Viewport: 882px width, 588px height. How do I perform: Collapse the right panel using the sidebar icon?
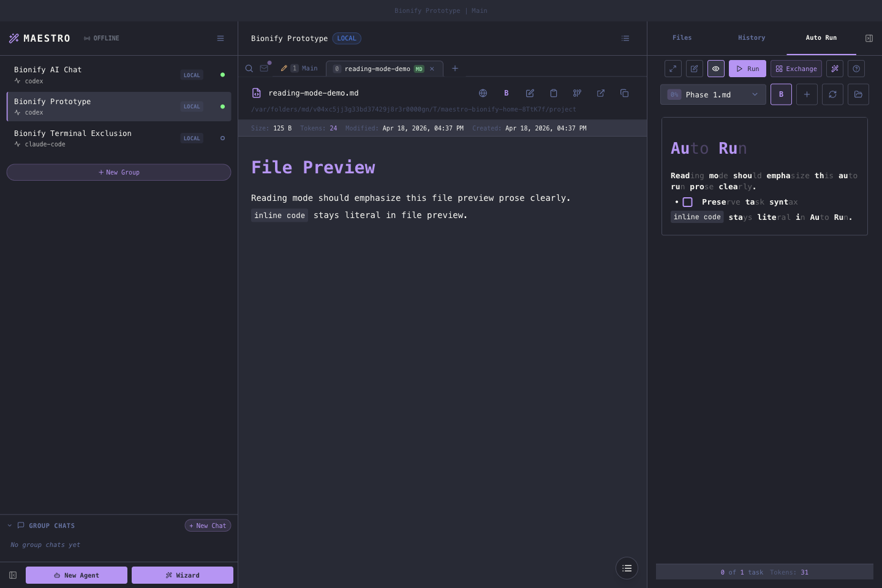(x=869, y=38)
